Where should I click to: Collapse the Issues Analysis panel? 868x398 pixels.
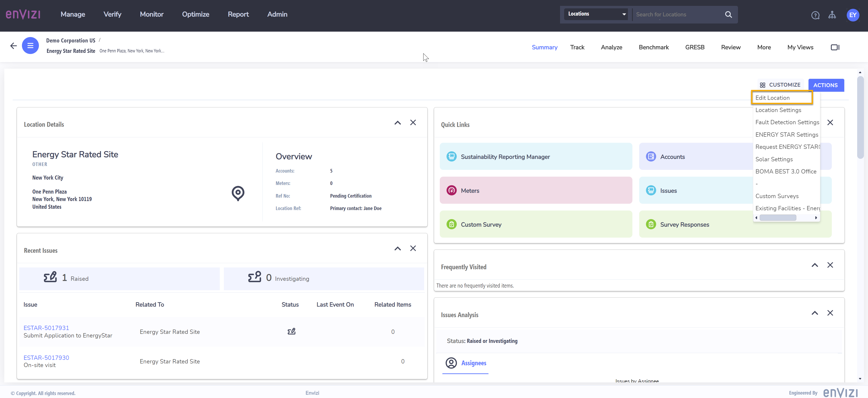[x=815, y=313]
